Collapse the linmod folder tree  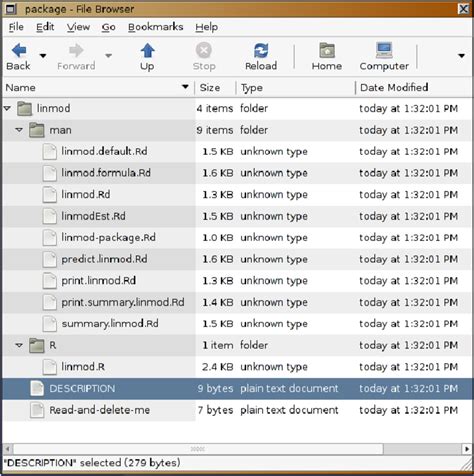pyautogui.click(x=7, y=108)
